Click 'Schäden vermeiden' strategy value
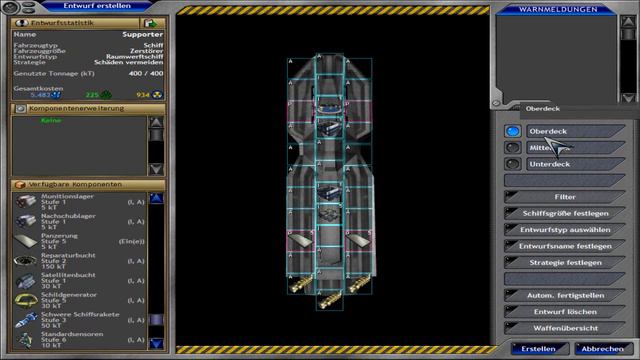 (129, 62)
